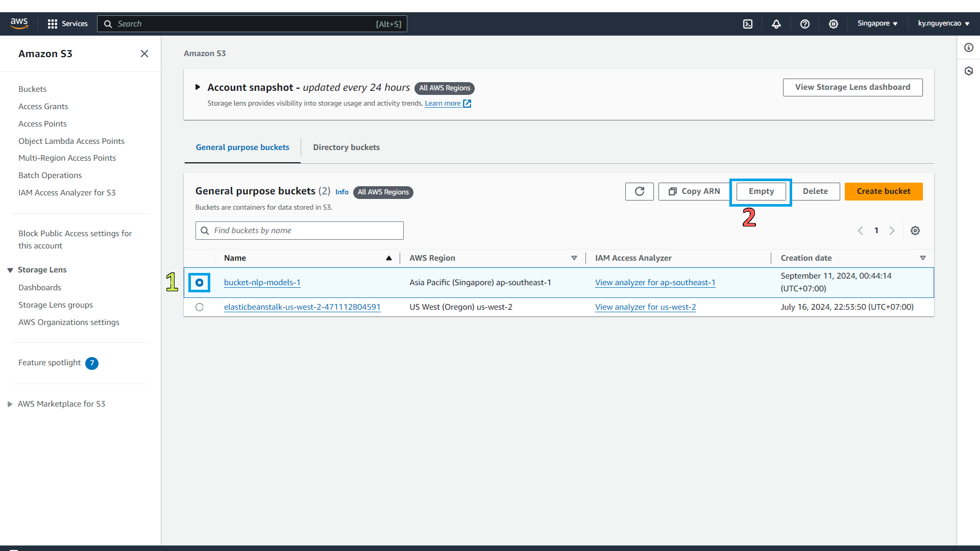Select bucket-nlp-models-1 radio button
The width and height of the screenshot is (980, 551).
pos(200,283)
